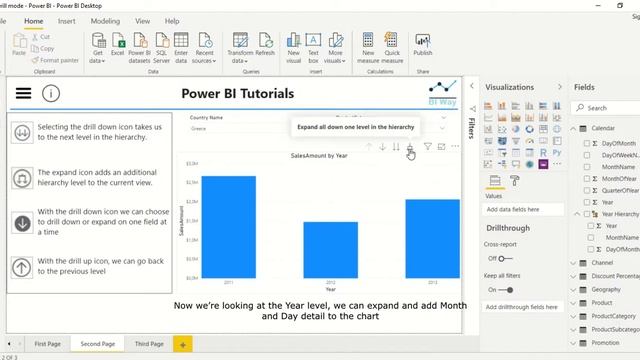Select the Python visual

[x=557, y=153]
